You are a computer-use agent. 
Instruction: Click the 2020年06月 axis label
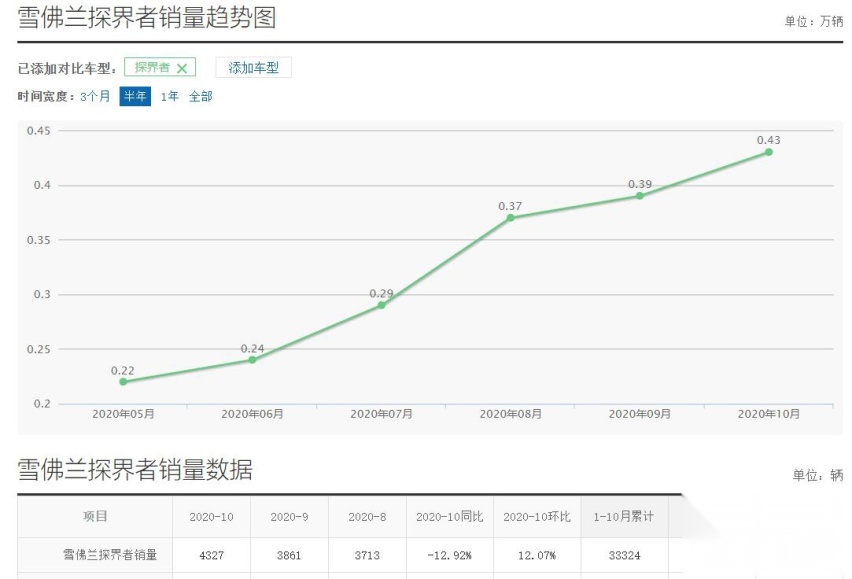(252, 414)
